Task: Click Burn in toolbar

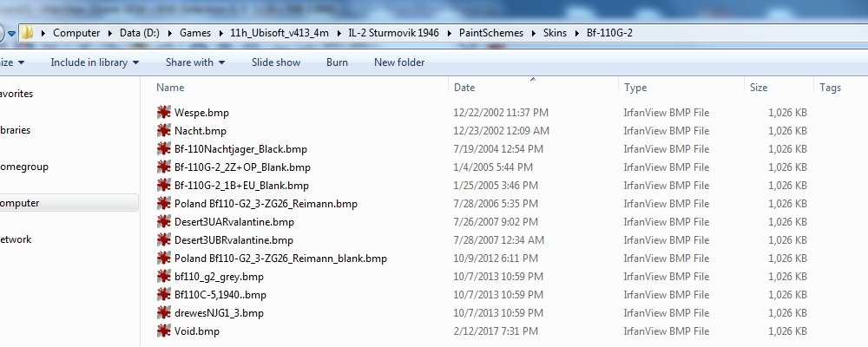Action: click(x=337, y=62)
